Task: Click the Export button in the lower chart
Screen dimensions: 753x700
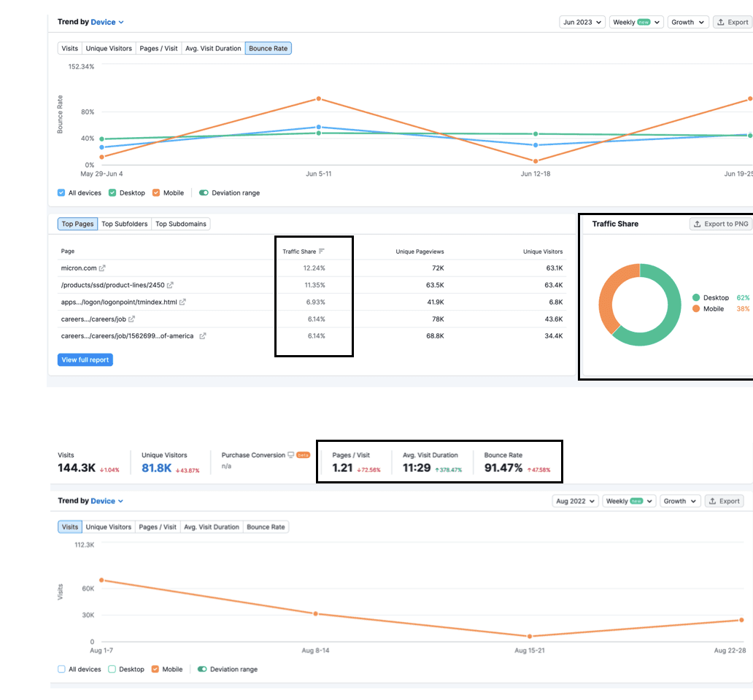Action: [x=725, y=501]
